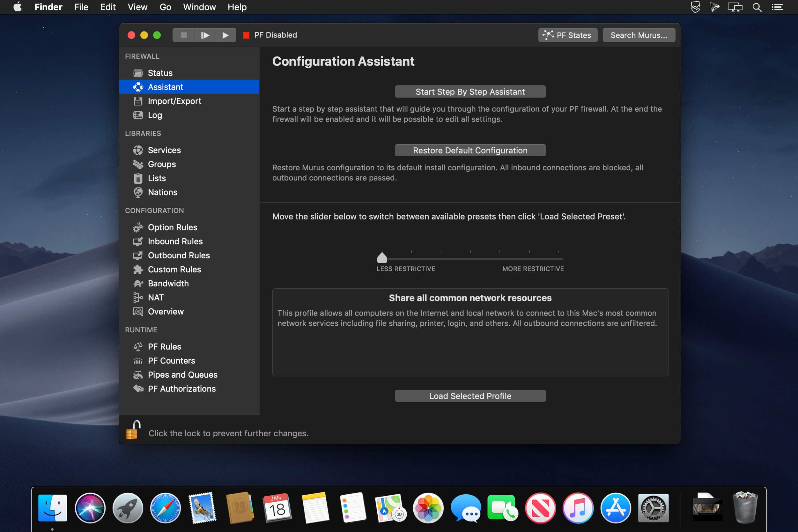Open the Status section icon in sidebar
The width and height of the screenshot is (798, 532).
(138, 73)
